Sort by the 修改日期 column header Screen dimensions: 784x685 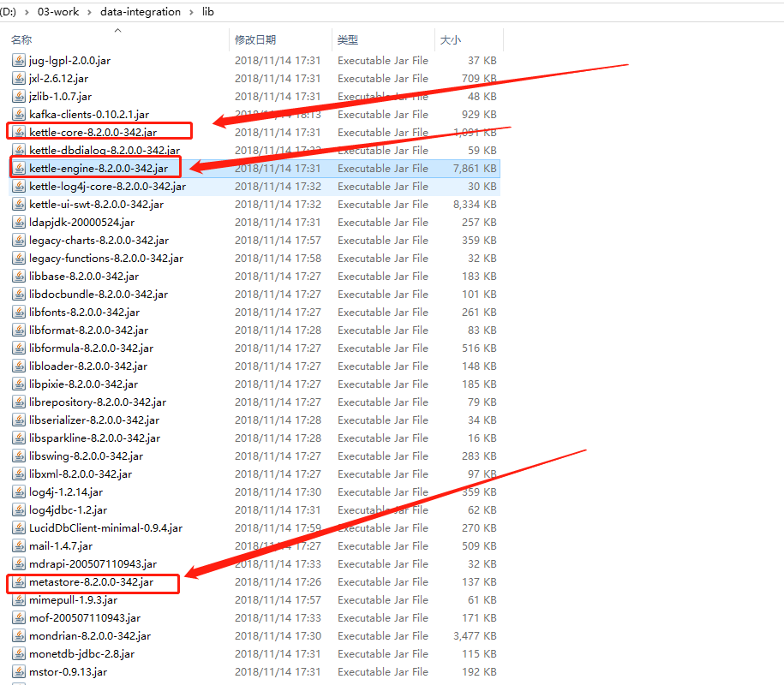point(255,40)
